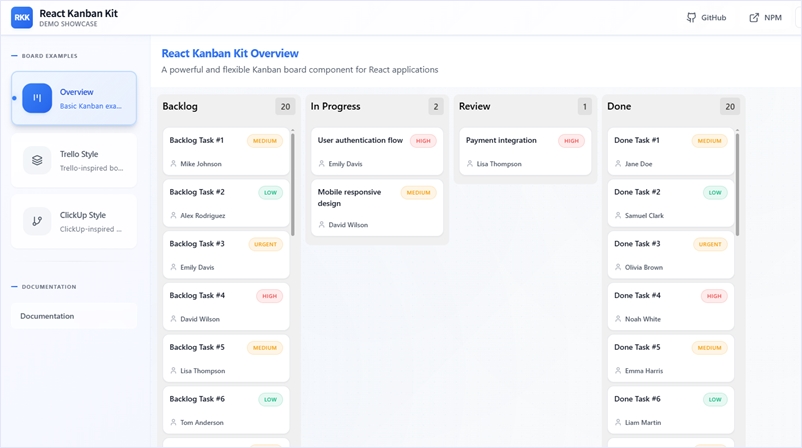Click the HIGH badge on User authentication flow
The width and height of the screenshot is (802, 448).
click(x=423, y=141)
